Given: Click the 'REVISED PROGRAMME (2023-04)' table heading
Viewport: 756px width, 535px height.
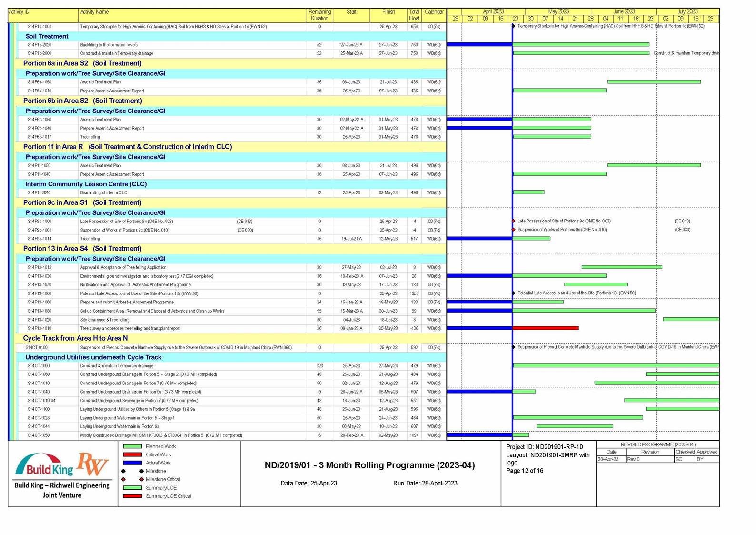Looking at the screenshot, I should 658,444.
